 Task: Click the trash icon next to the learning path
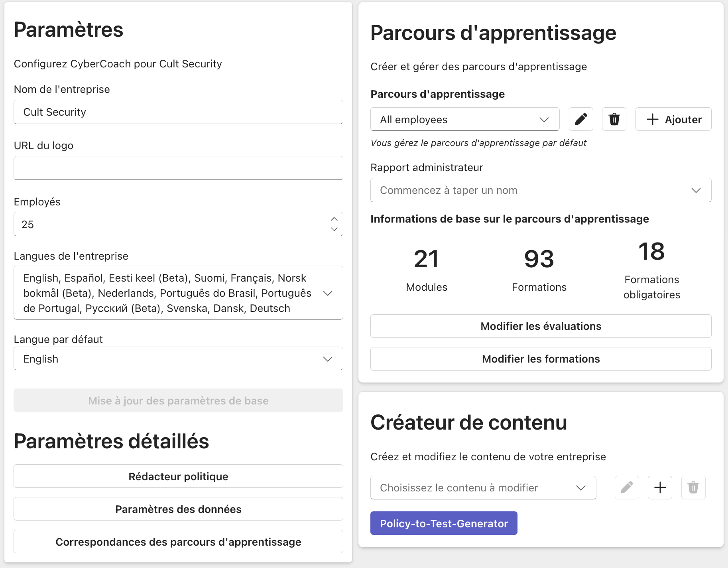coord(614,119)
